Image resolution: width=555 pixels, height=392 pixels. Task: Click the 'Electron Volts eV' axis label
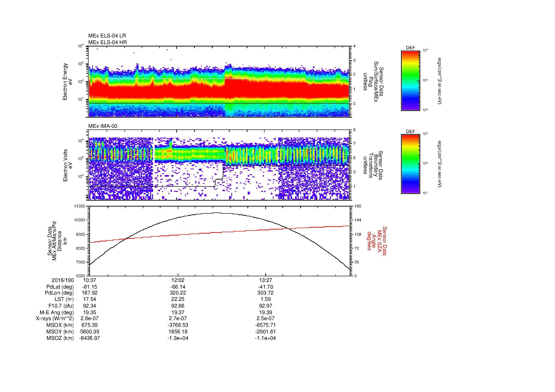68,166
